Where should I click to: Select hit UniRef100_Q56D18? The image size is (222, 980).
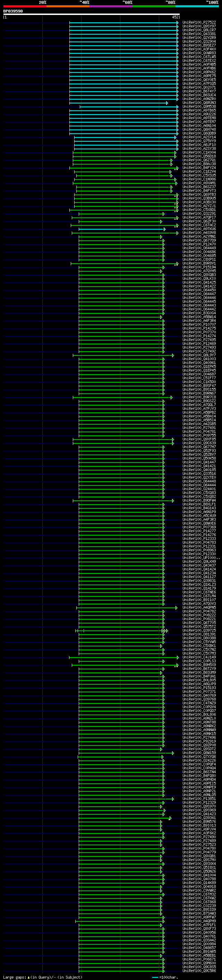[199, 156]
